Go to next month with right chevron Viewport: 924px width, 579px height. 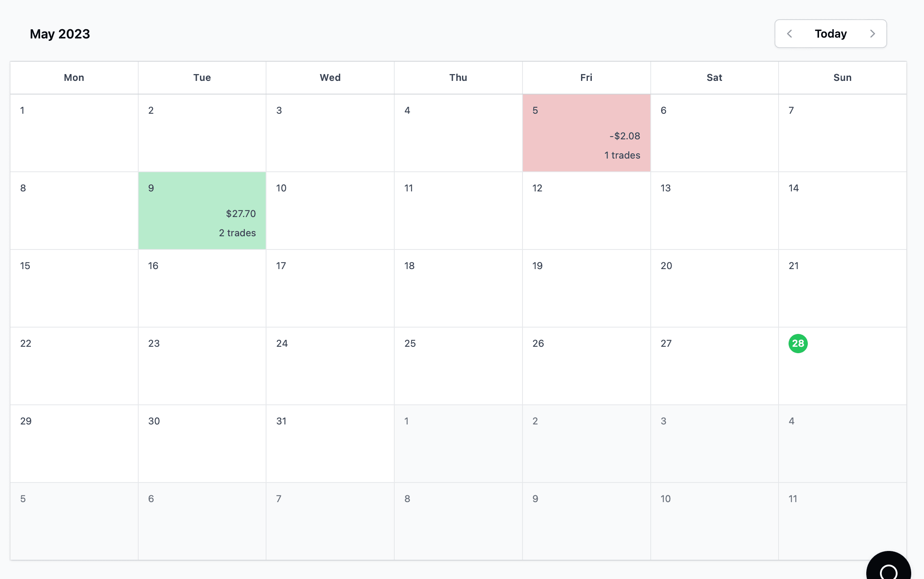[872, 34]
